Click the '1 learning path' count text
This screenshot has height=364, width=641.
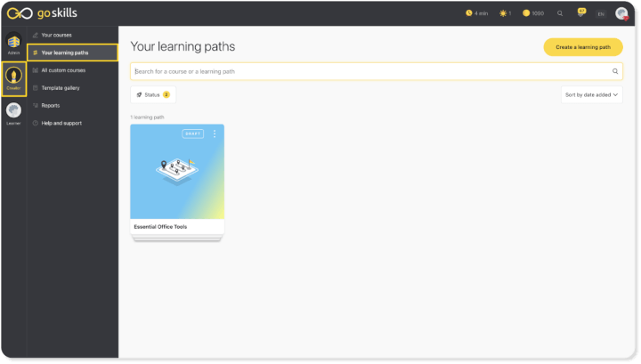click(147, 117)
